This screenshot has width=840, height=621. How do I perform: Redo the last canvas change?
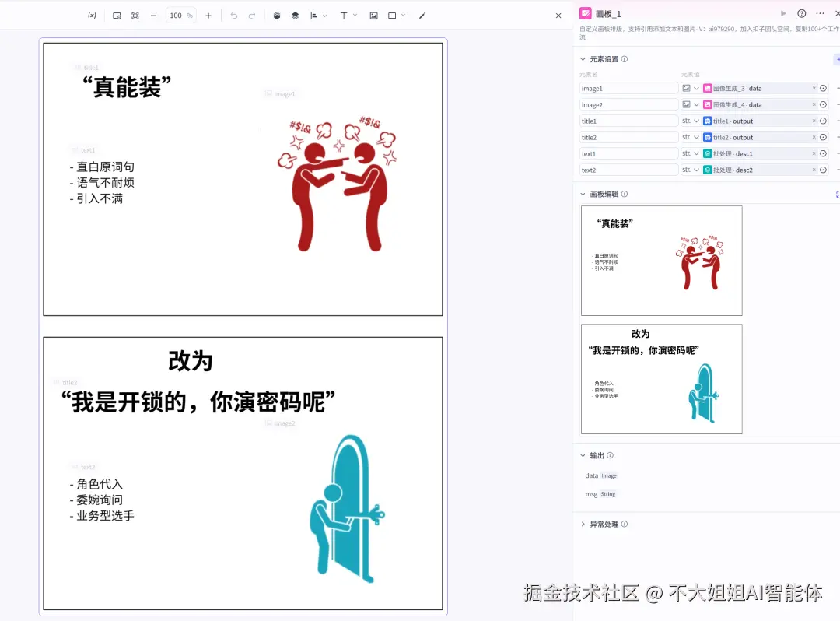click(251, 15)
